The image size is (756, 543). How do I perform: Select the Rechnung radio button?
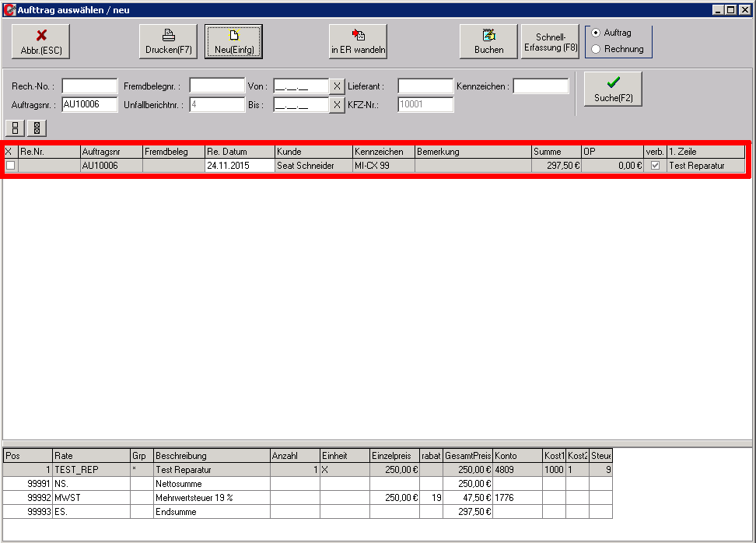coord(596,49)
